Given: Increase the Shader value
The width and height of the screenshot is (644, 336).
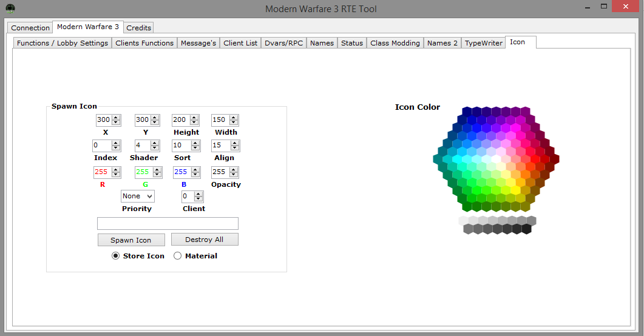Looking at the screenshot, I should pyautogui.click(x=155, y=143).
